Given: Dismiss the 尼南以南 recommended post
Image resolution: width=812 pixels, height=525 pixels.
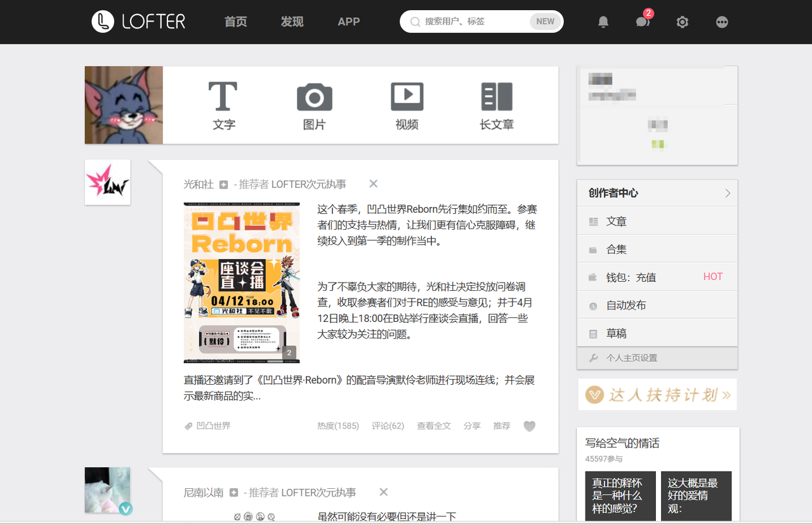Looking at the screenshot, I should click(x=383, y=492).
